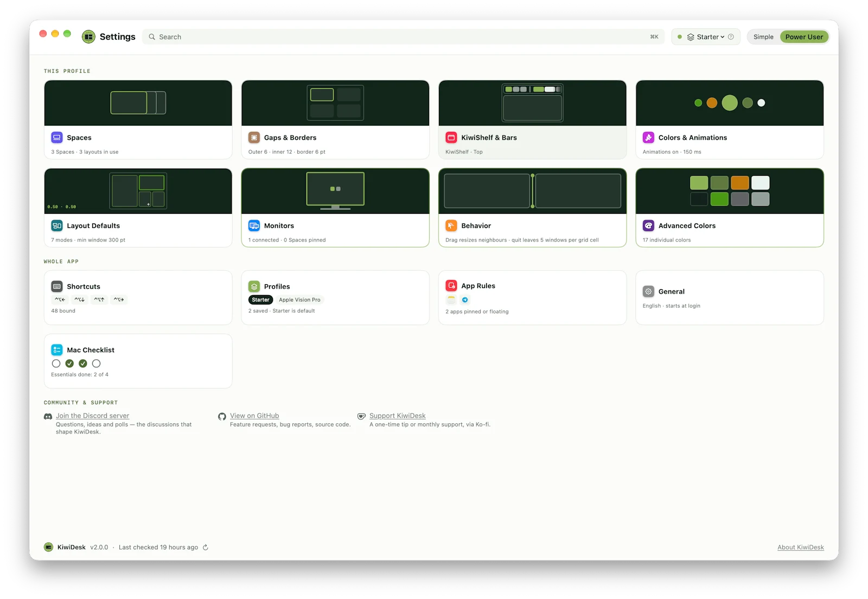Click the refresh icon after Last checked
Image resolution: width=868 pixels, height=599 pixels.
point(206,547)
